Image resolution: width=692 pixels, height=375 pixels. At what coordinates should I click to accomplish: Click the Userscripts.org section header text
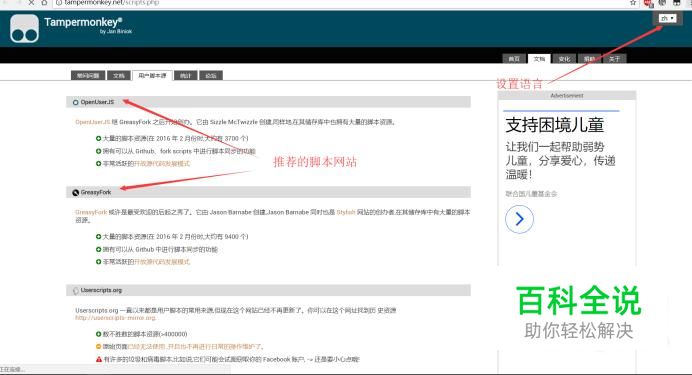pos(101,290)
